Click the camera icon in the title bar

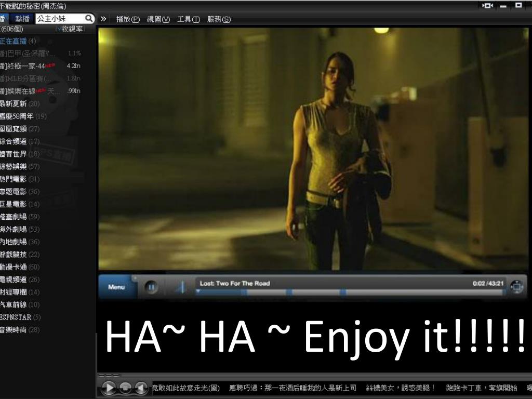pyautogui.click(x=487, y=5)
